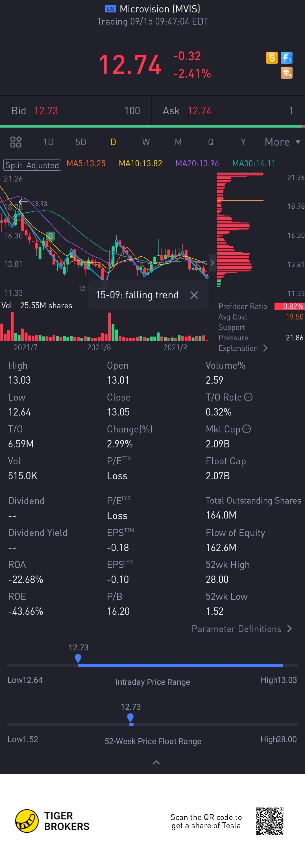Image resolution: width=305 pixels, height=868 pixels.
Task: Open Parameter Definitions
Action: (x=242, y=629)
